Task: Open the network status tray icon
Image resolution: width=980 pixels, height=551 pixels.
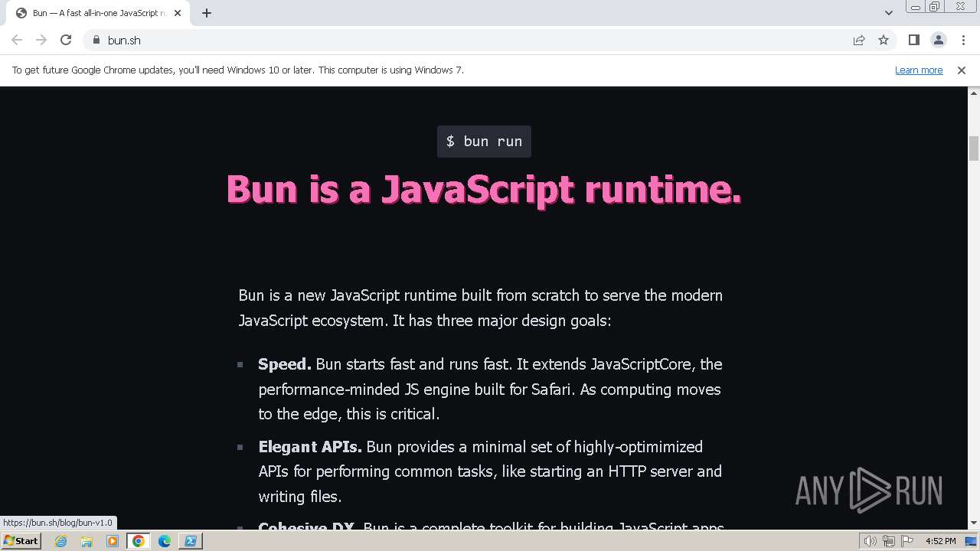Action: tap(888, 541)
